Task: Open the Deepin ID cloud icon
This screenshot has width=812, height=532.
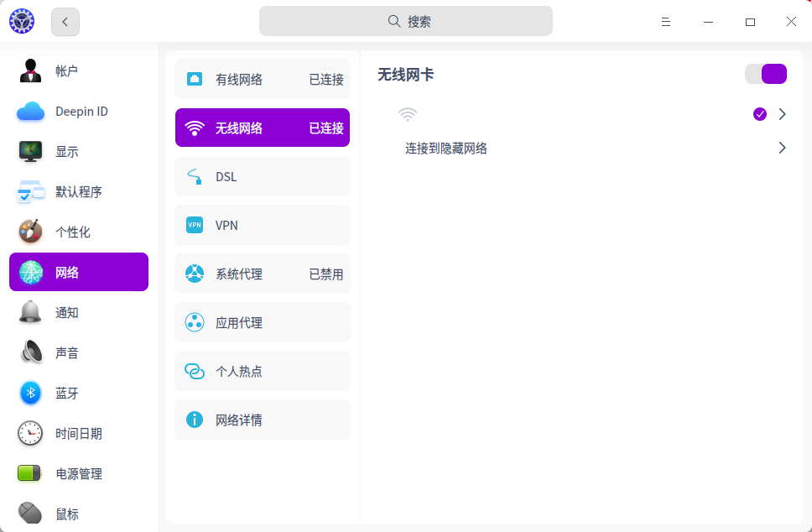Action: point(31,112)
